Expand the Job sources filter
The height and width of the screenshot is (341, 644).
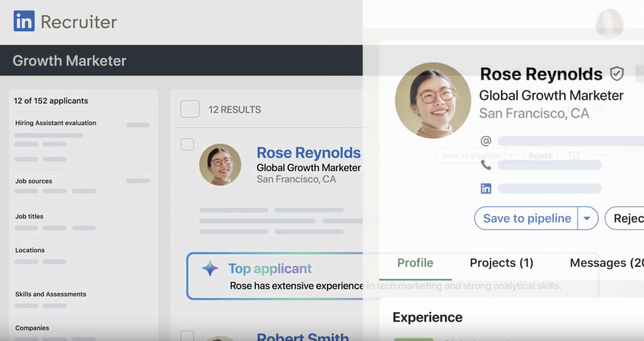click(34, 181)
